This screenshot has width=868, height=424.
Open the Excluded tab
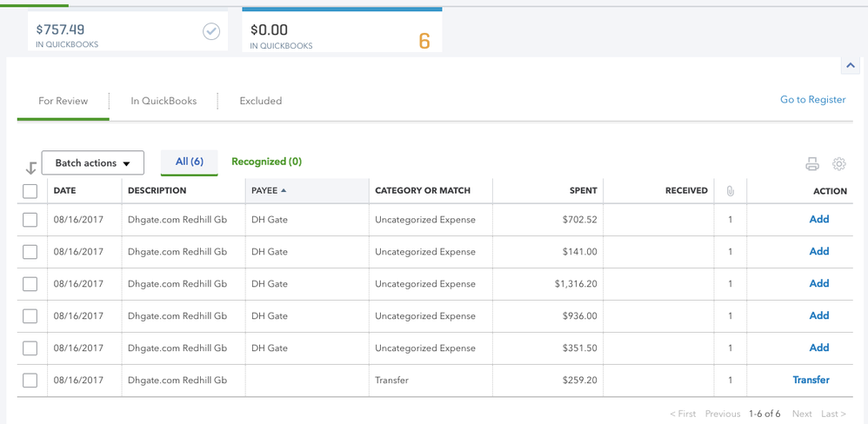pyautogui.click(x=260, y=101)
